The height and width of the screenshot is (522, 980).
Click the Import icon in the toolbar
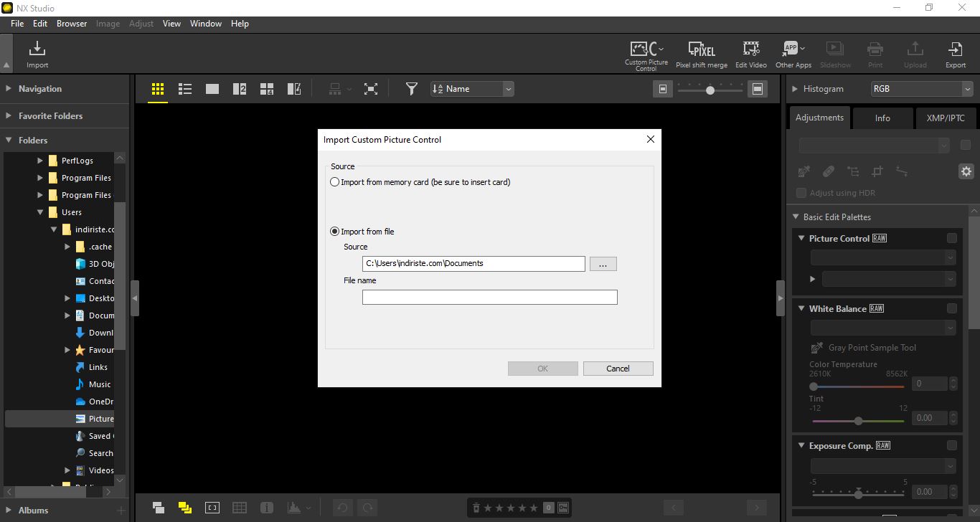(x=37, y=54)
